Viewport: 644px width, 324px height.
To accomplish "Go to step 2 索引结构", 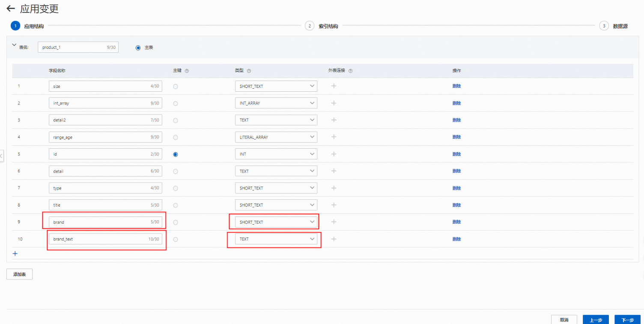I will click(x=322, y=26).
